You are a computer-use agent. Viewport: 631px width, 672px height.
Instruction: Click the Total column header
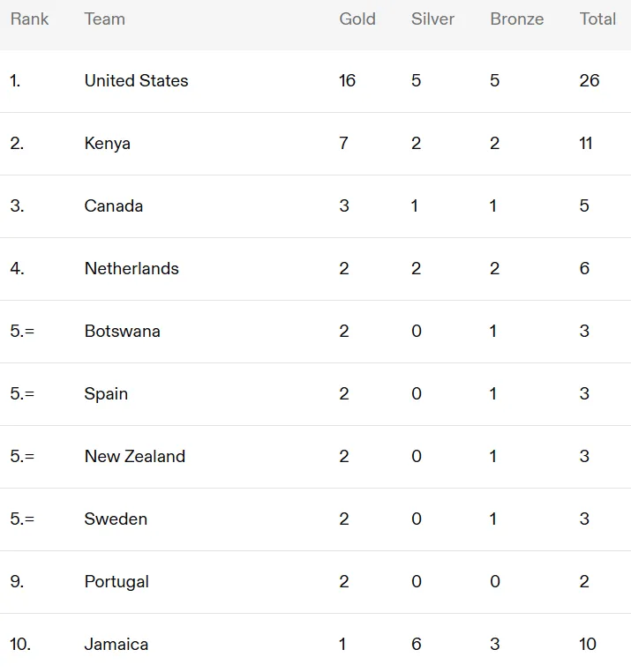tap(597, 19)
